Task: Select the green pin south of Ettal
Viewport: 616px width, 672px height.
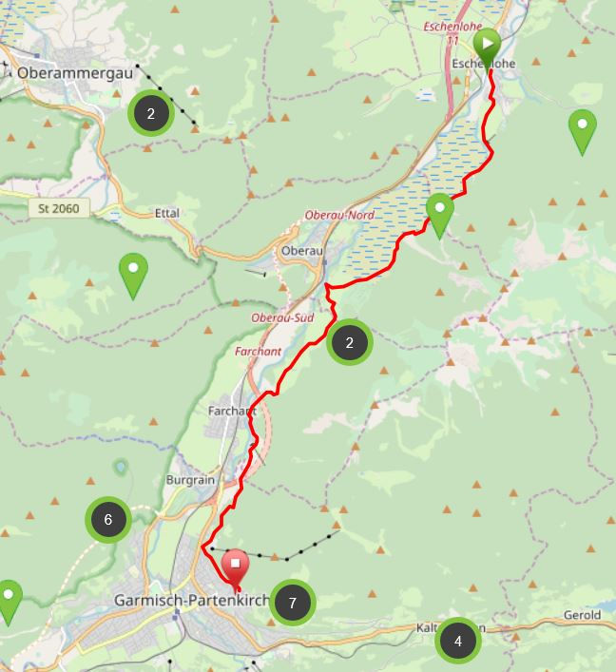Action: [133, 275]
